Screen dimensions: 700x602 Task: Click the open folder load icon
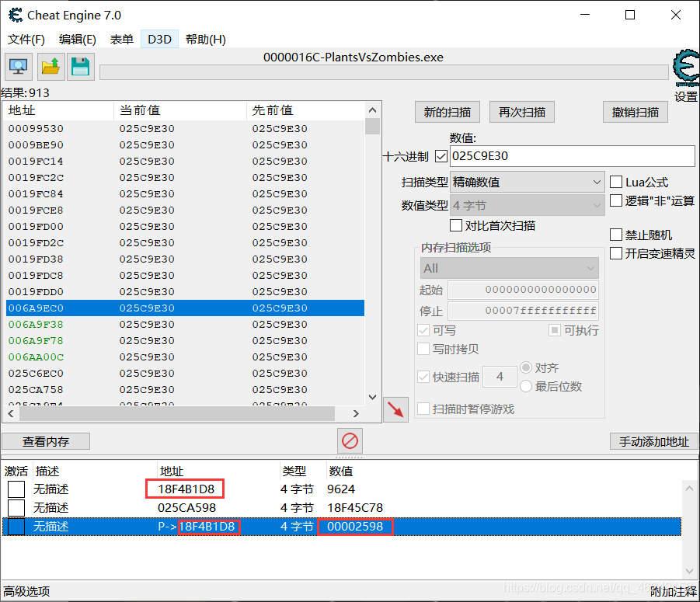[50, 67]
